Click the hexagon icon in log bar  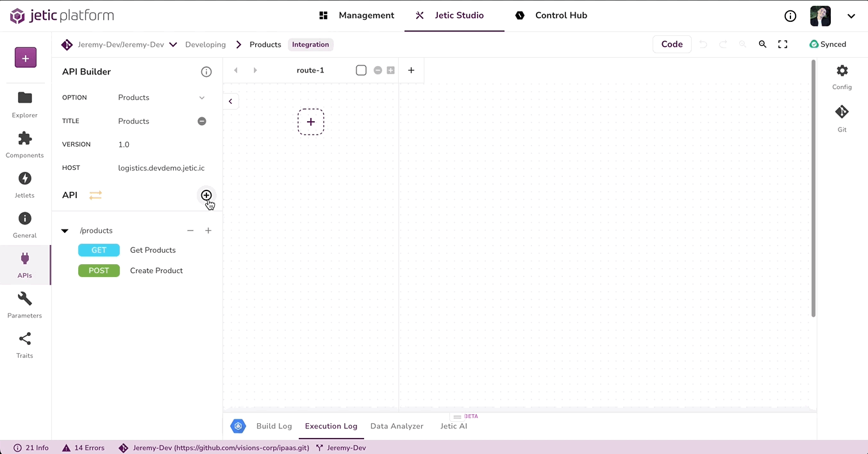[x=238, y=426]
